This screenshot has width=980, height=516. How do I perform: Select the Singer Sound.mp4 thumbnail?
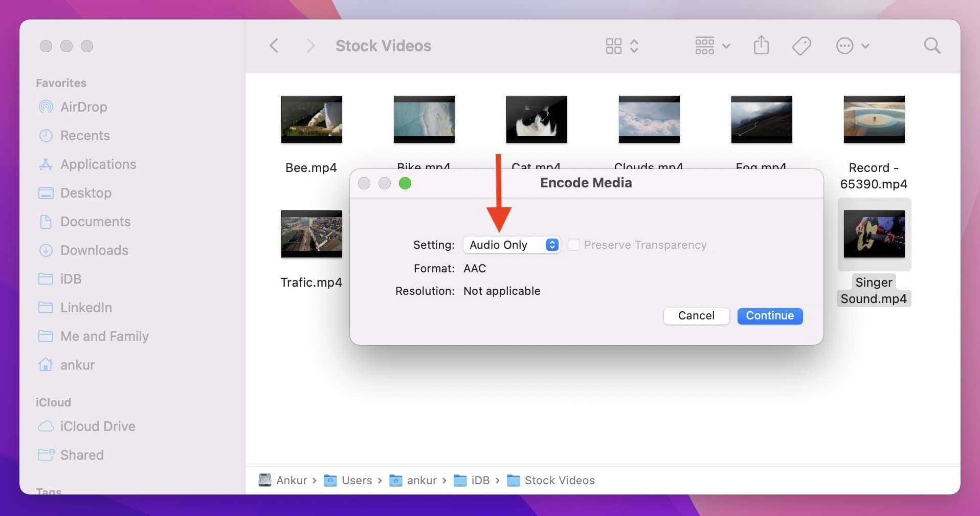(874, 234)
